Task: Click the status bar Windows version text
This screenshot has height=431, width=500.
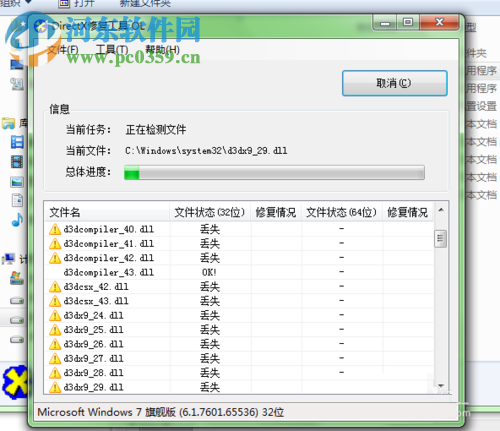Action: pos(160,412)
